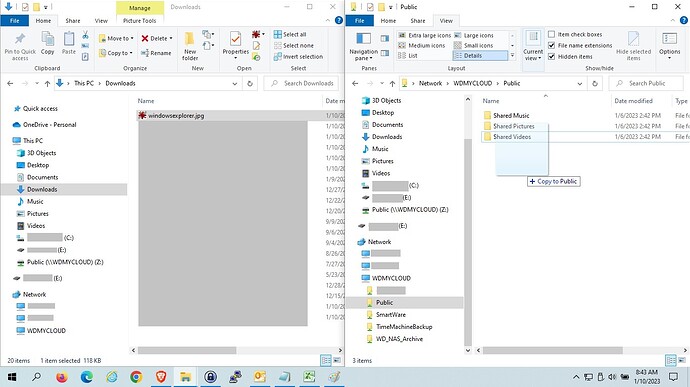The height and width of the screenshot is (387, 690).
Task: Switch to View tab in Downloads window
Action: (101, 20)
